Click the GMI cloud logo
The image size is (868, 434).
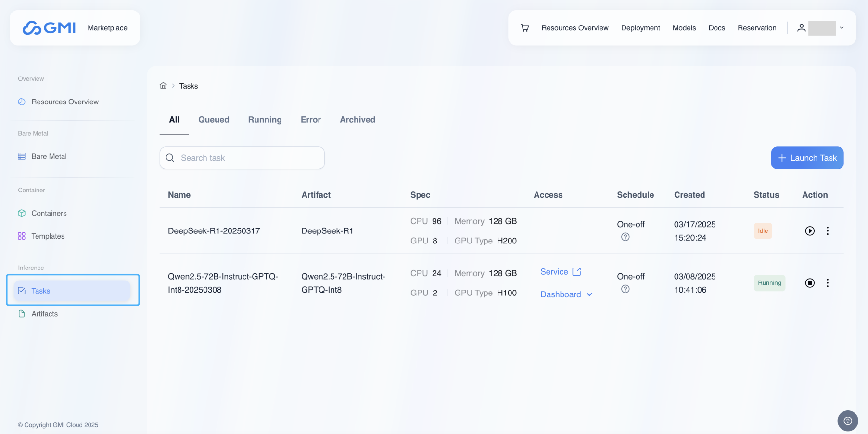coord(49,28)
